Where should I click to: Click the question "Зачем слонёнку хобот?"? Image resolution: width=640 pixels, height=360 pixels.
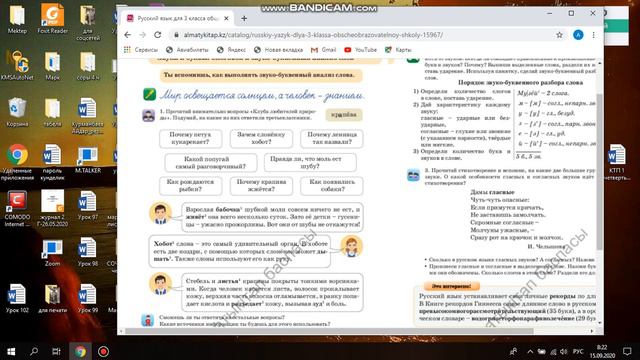pos(261,138)
